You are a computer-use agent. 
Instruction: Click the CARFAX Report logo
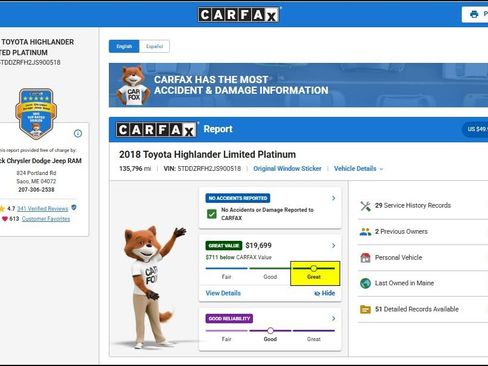pos(156,130)
